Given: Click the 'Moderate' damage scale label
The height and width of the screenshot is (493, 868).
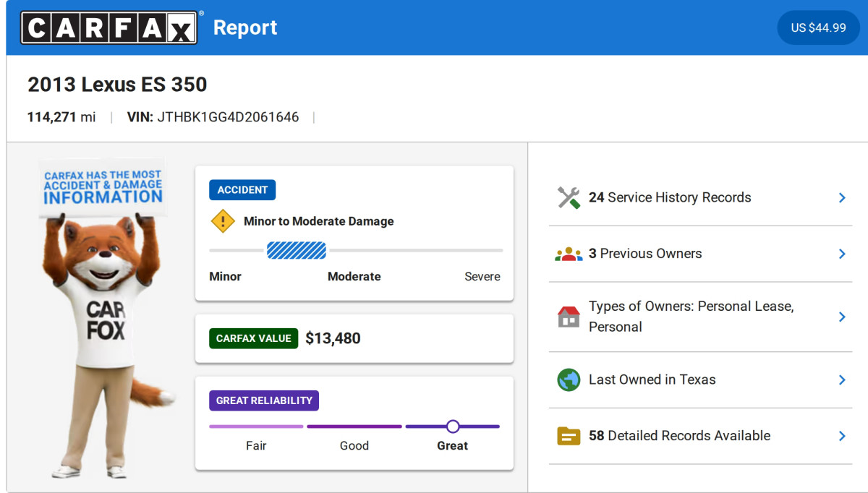Looking at the screenshot, I should (354, 276).
